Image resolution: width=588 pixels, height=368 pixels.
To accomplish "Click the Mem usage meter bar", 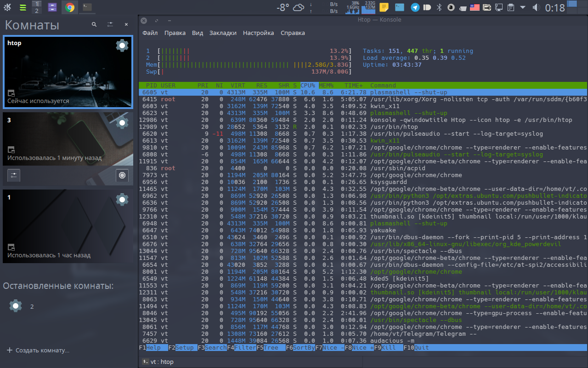I will click(x=249, y=65).
